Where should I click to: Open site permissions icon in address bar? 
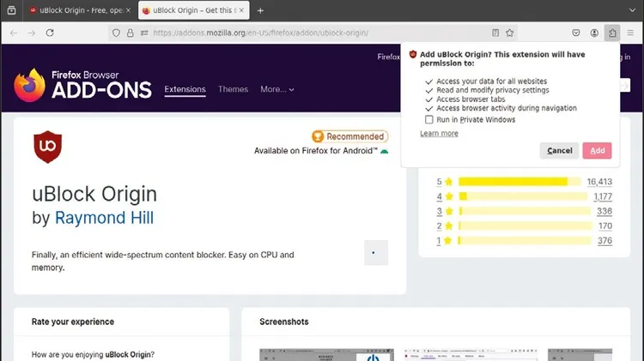pos(144,33)
